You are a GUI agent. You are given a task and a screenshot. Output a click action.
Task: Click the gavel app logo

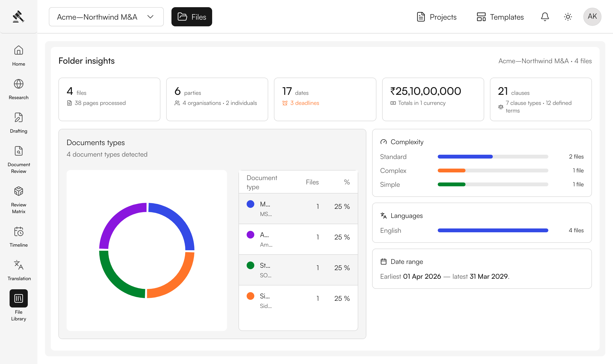pos(18,17)
